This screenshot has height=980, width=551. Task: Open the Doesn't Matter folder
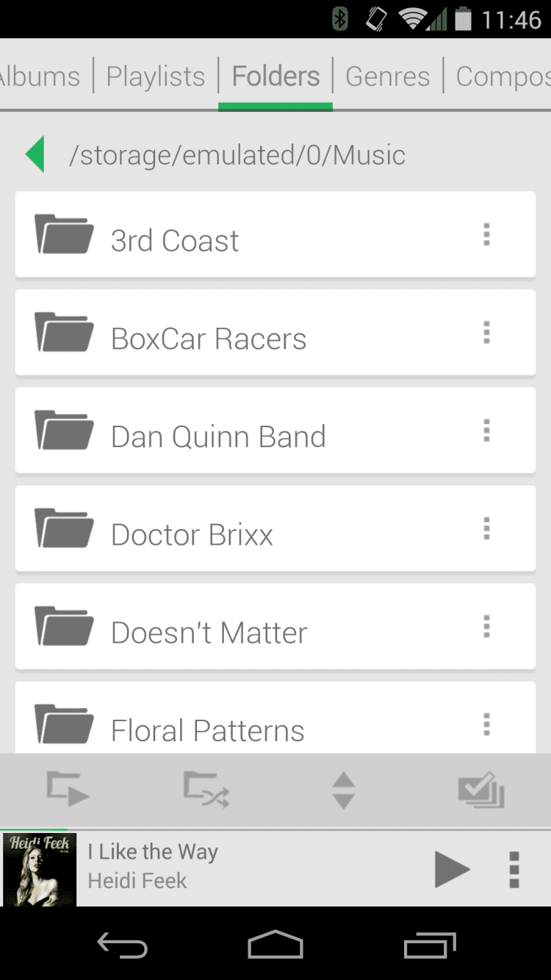click(x=209, y=632)
